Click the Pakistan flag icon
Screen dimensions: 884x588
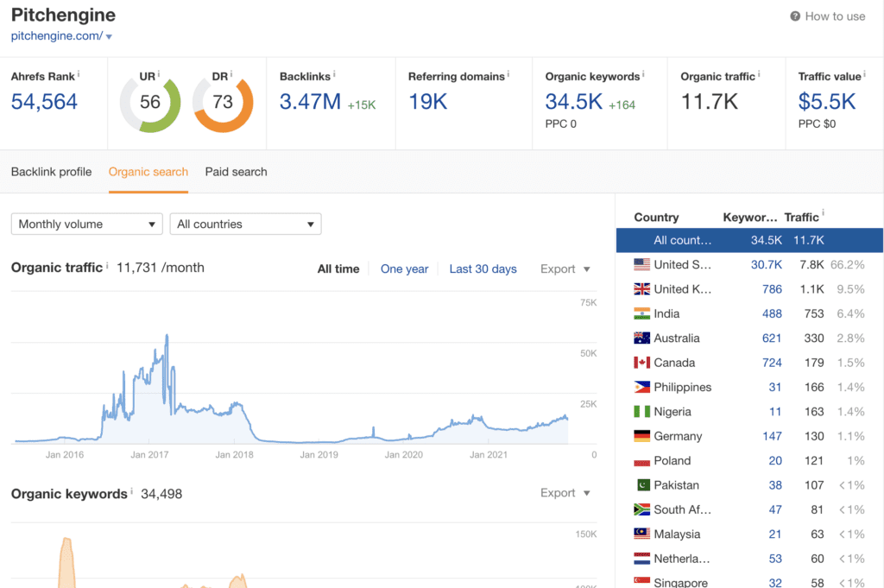coord(642,485)
